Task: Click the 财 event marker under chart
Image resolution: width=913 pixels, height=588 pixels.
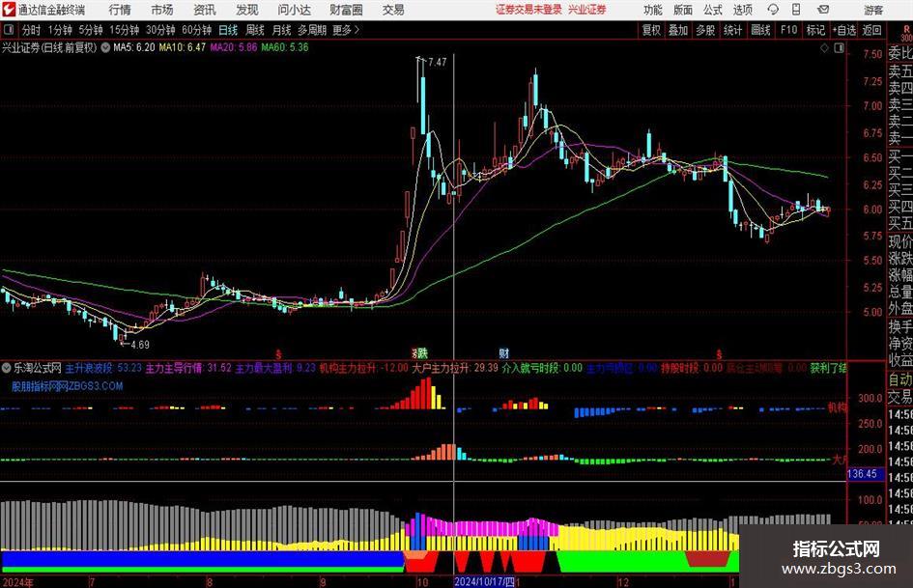Action: click(504, 352)
